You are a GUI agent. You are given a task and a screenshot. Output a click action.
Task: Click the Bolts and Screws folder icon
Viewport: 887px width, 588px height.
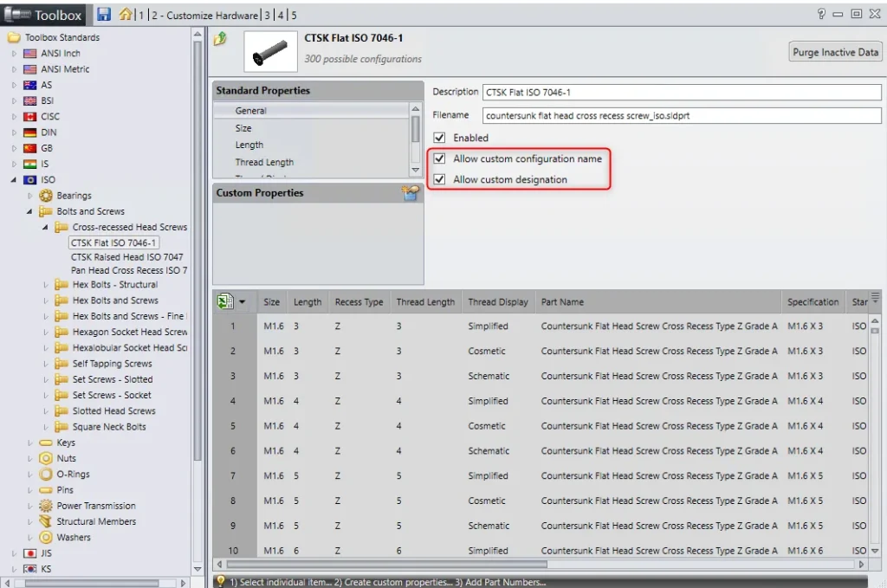46,211
